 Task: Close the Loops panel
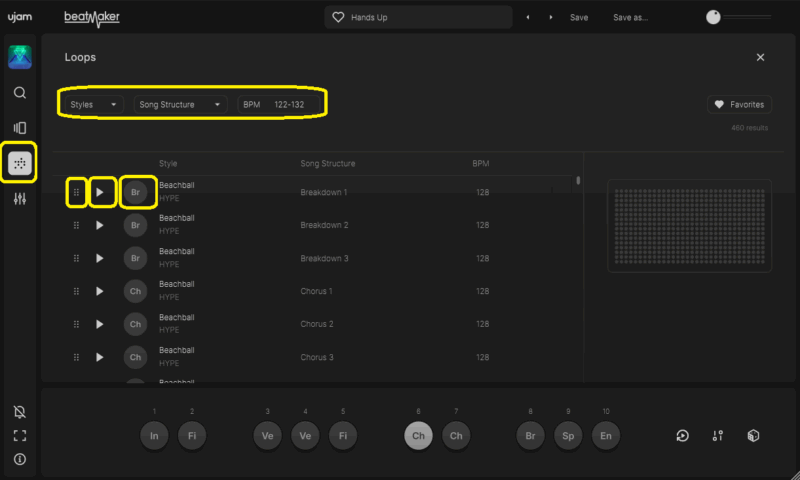760,57
